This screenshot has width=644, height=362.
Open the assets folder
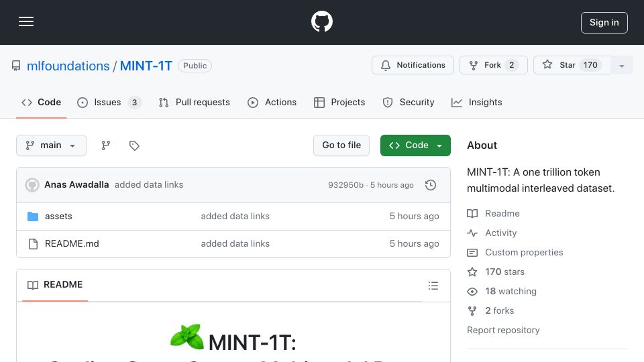(58, 217)
